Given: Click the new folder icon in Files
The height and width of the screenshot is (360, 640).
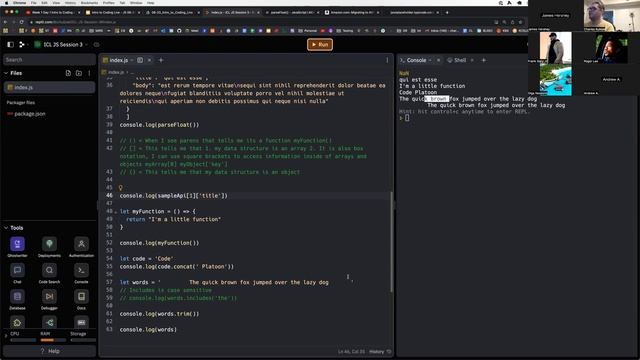Looking at the screenshot, I should pyautogui.click(x=79, y=73).
